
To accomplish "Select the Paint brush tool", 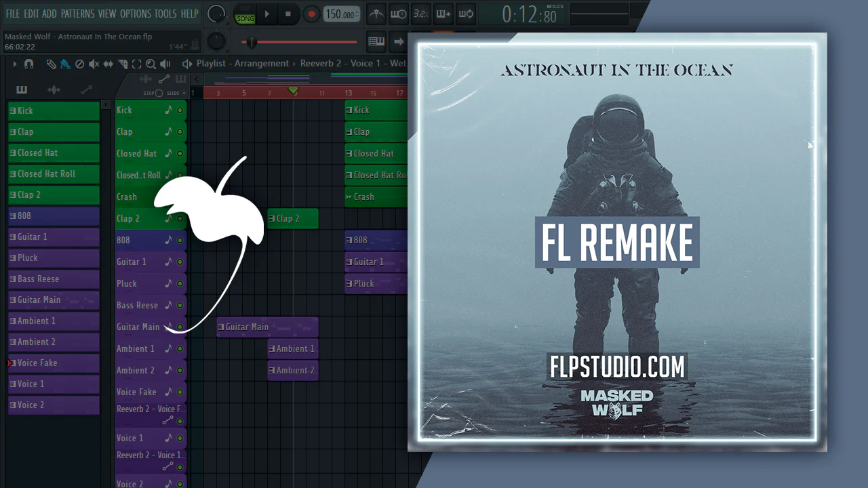I will click(x=65, y=64).
